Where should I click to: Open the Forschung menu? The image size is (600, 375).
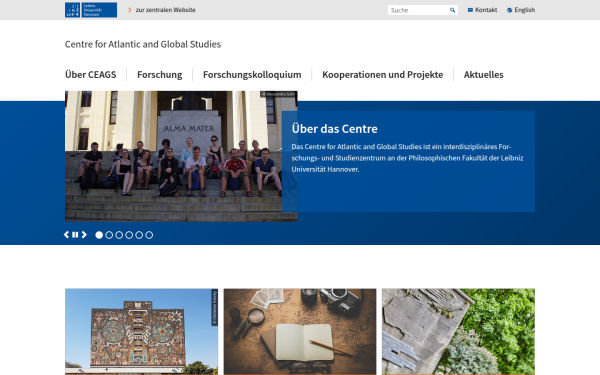point(160,75)
